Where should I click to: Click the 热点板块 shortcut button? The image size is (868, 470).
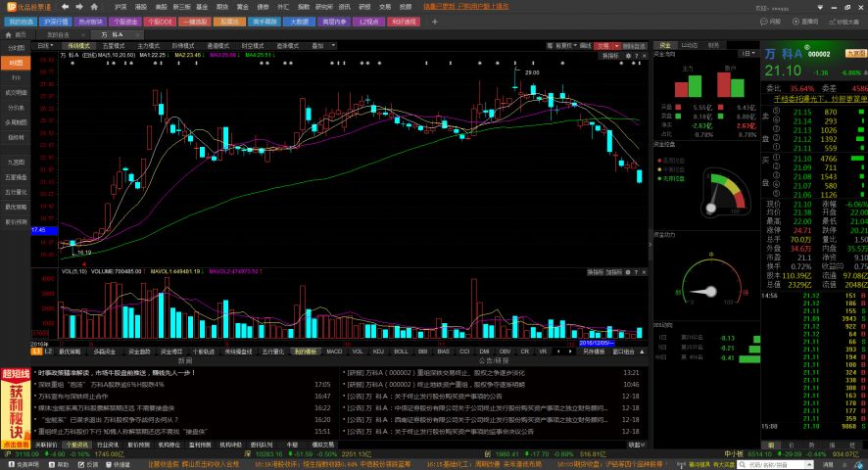point(90,22)
